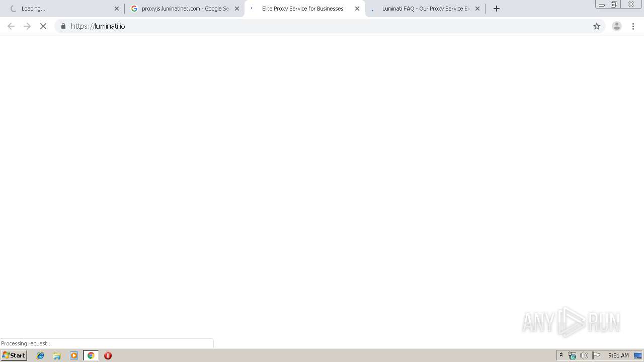Open the red Opera taskbar icon
The height and width of the screenshot is (362, 644).
108,355
